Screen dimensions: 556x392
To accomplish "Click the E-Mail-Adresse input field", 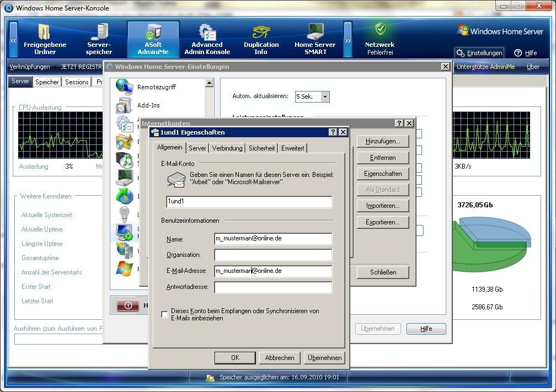I will pos(273,271).
